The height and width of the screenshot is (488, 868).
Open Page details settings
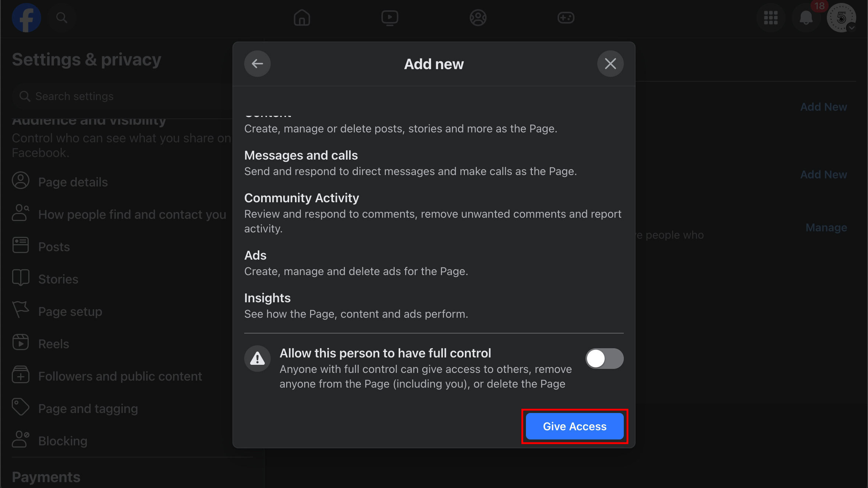coord(73,182)
